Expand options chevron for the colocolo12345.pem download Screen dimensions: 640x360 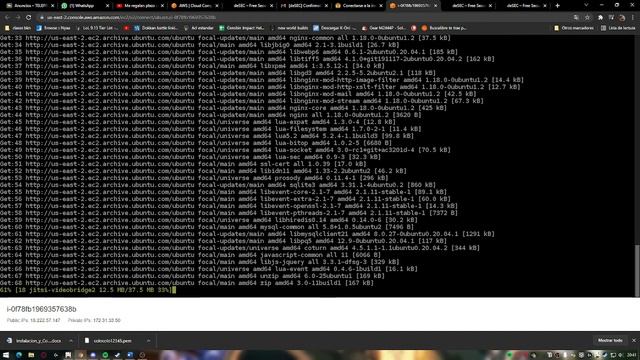tap(149, 340)
